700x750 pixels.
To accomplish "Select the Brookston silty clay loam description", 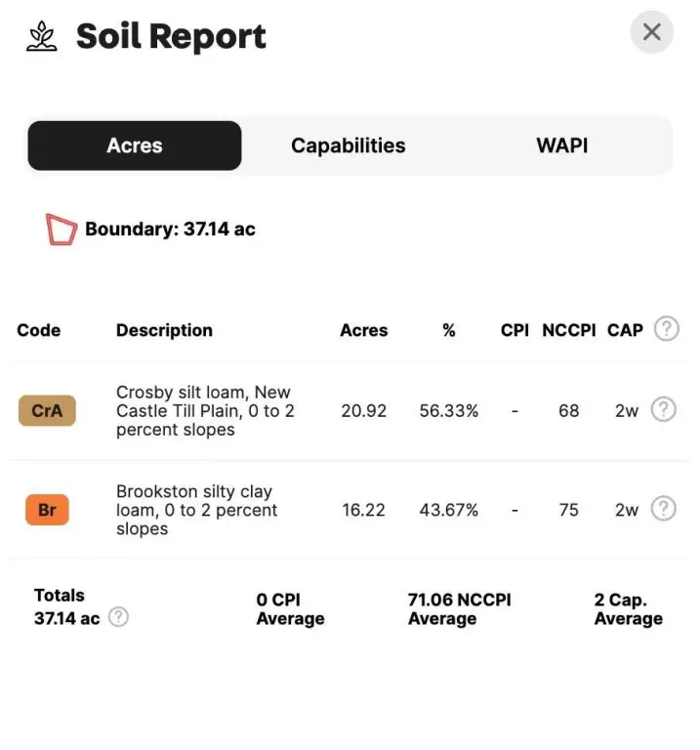I will [196, 510].
